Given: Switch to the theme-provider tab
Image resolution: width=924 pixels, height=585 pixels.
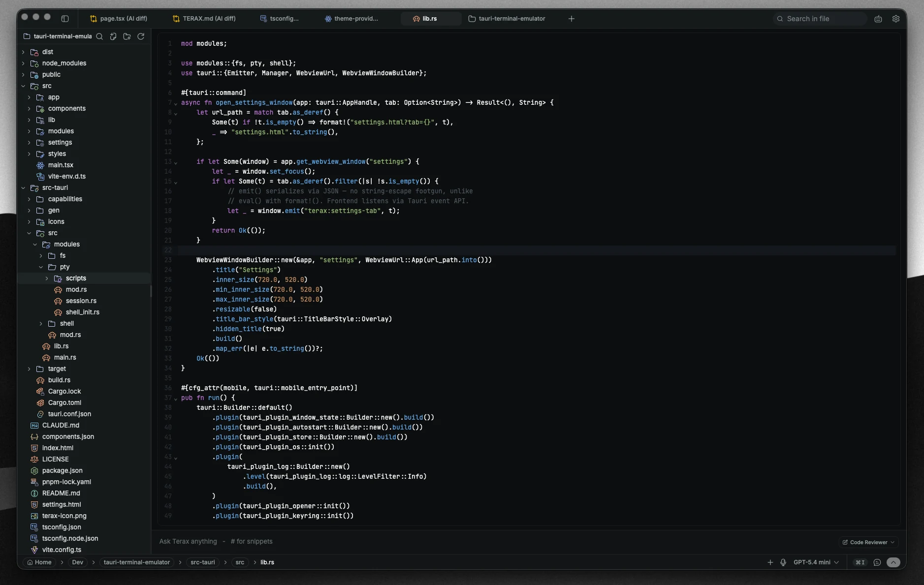Looking at the screenshot, I should click(x=351, y=19).
